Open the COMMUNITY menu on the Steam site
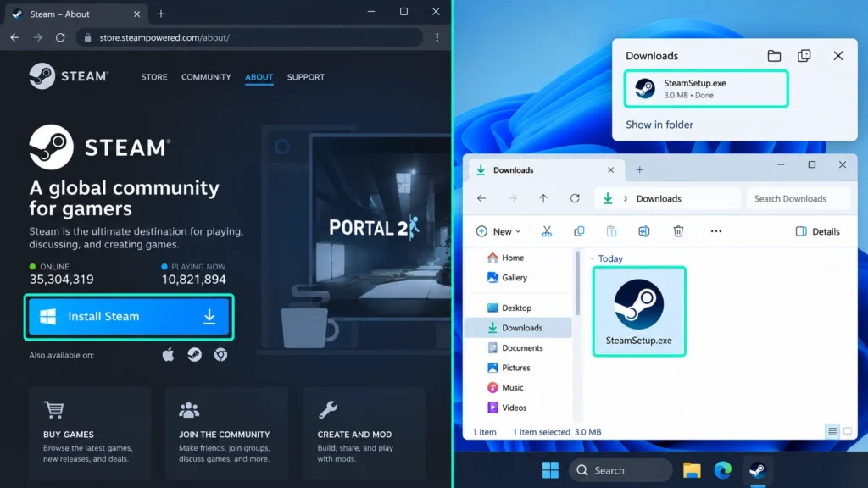This screenshot has width=868, height=488. point(206,77)
